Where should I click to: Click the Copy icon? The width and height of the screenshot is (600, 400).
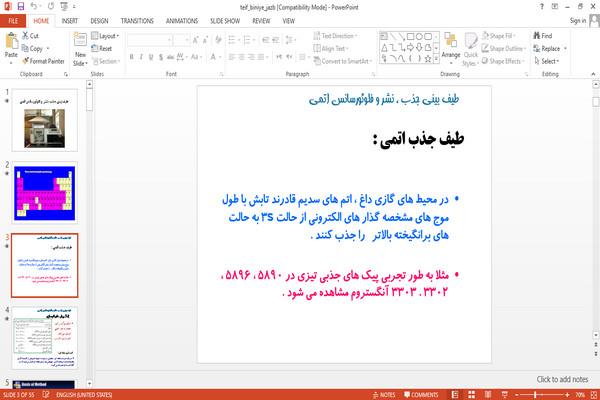(x=25, y=48)
